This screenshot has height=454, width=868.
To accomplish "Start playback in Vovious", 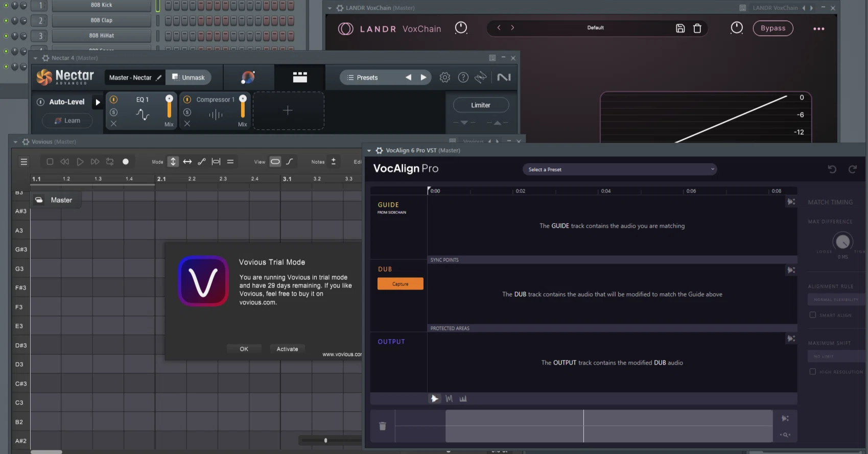I will pyautogui.click(x=80, y=162).
